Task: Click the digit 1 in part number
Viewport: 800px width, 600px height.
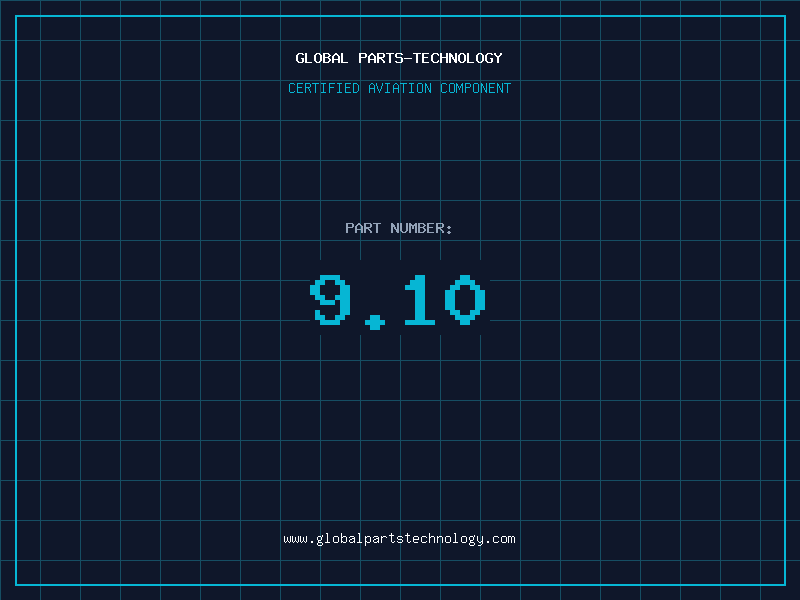Action: [419, 299]
